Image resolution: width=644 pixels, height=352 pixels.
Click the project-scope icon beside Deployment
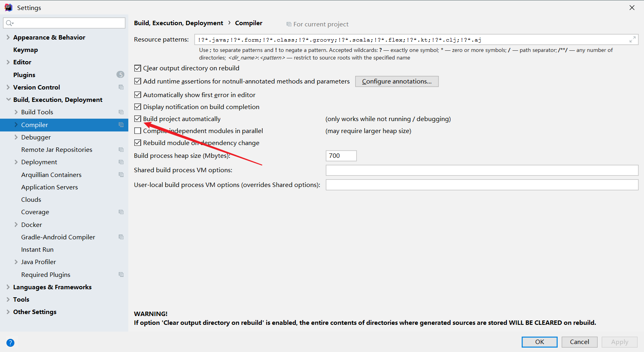[x=121, y=162]
